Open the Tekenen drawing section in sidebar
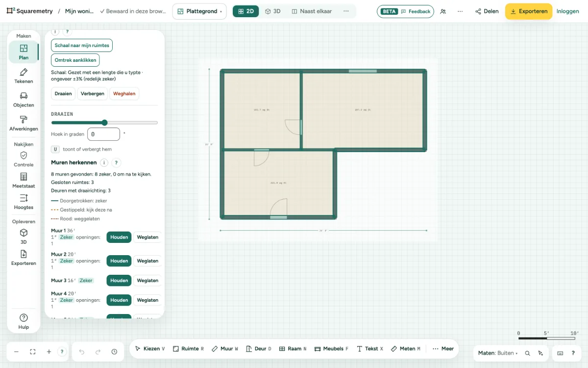The image size is (588, 368). tap(24, 76)
